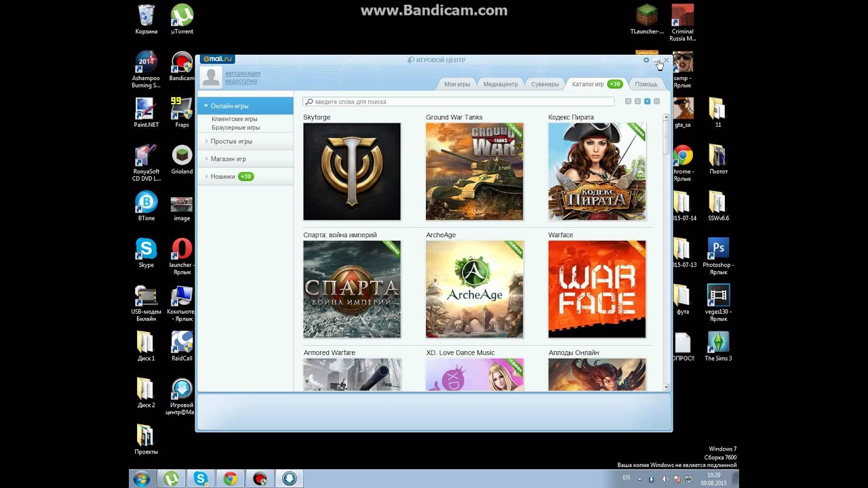Click the catalog scrollbar down arrow
Viewport: 868px width, 488px height.
pos(666,387)
